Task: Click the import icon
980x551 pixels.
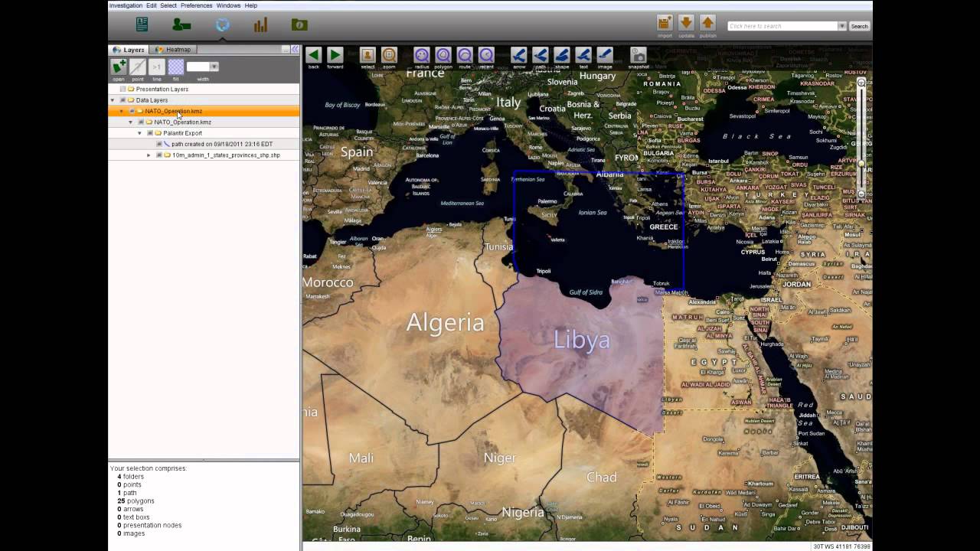Action: click(665, 23)
